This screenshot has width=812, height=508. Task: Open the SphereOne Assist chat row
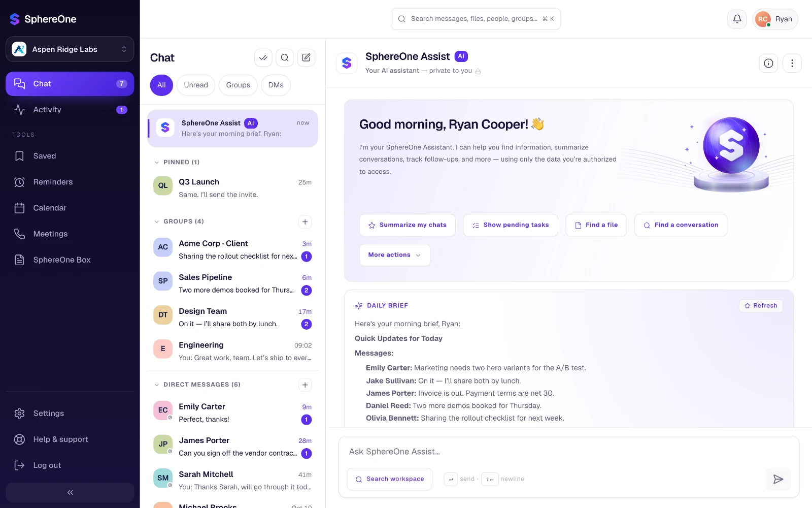[x=233, y=129]
